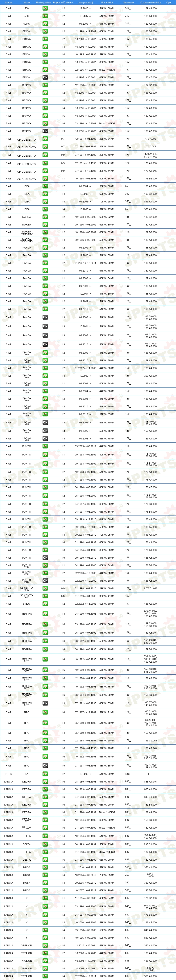
Task: Click the 'STILO' model cell
Action: (27, 604)
